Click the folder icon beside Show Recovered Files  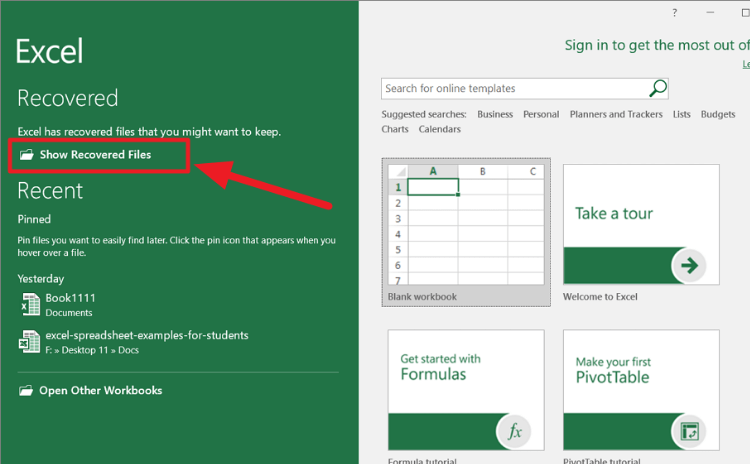tap(26, 155)
